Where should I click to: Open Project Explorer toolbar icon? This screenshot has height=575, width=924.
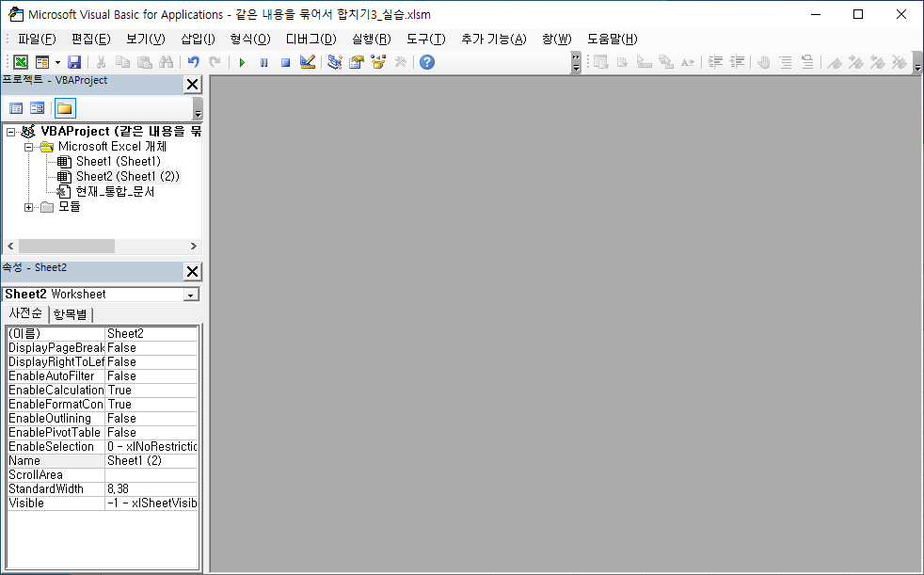(x=335, y=62)
